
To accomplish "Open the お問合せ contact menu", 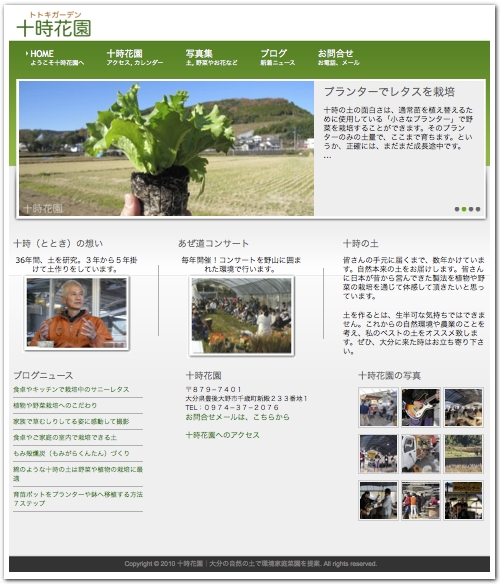I will point(338,58).
